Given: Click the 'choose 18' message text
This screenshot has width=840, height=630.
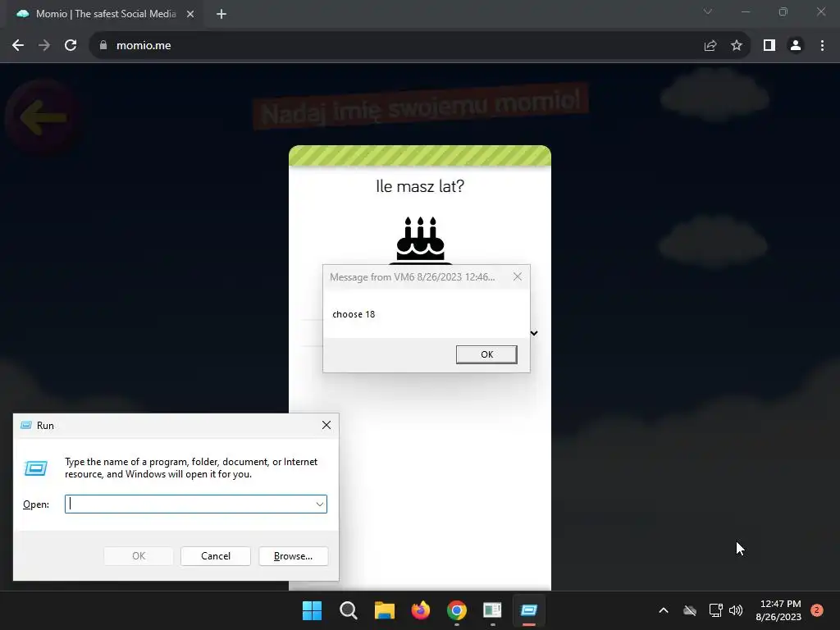Looking at the screenshot, I should [x=354, y=314].
